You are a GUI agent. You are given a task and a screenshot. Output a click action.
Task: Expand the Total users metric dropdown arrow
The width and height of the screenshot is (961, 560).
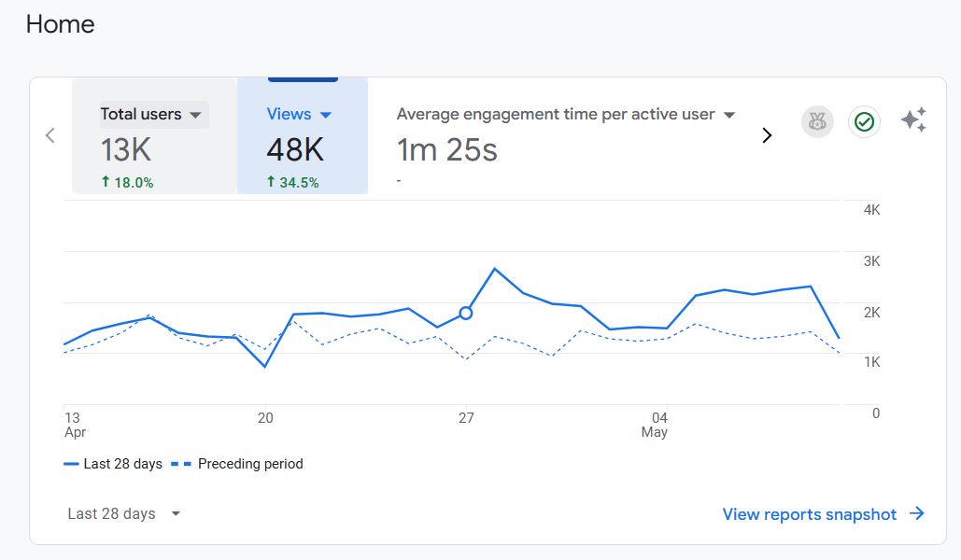tap(195, 115)
